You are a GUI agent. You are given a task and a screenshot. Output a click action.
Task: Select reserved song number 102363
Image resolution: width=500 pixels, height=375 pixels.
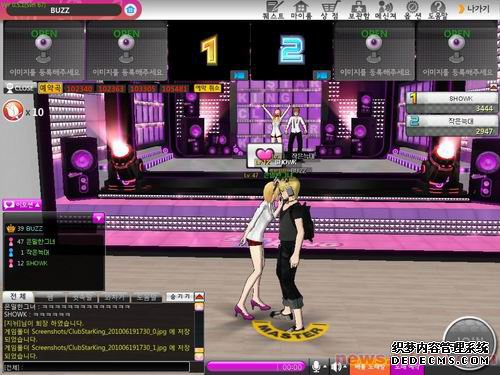[112, 89]
